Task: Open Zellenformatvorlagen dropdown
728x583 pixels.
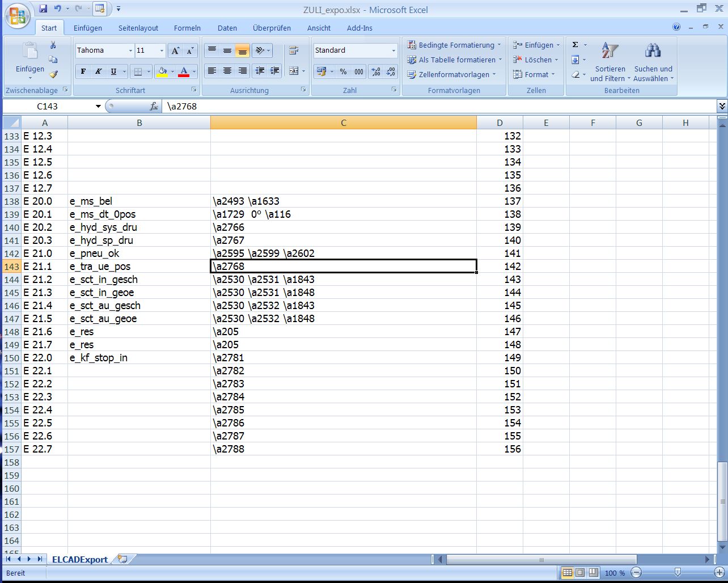Action: [451, 74]
